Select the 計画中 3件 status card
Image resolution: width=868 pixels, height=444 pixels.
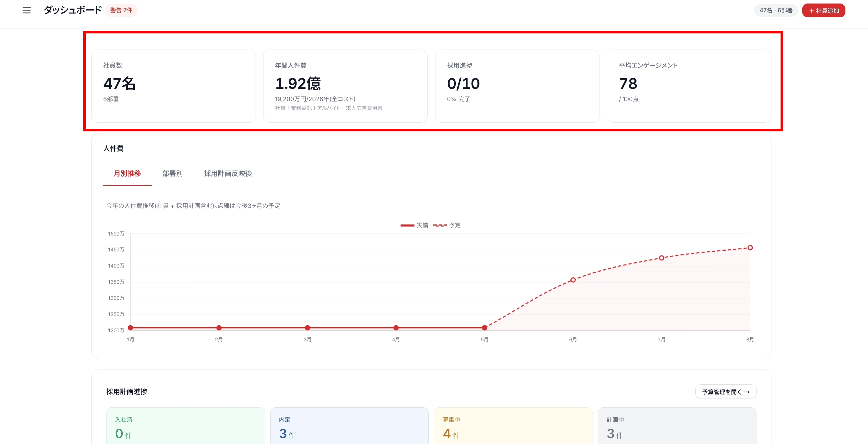[x=677, y=426]
